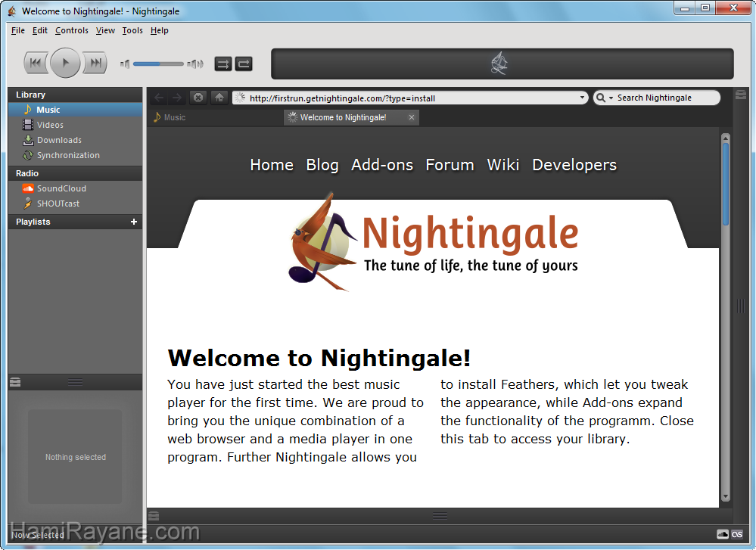Image resolution: width=756 pixels, height=550 pixels.
Task: Stop loading the page
Action: (x=198, y=98)
